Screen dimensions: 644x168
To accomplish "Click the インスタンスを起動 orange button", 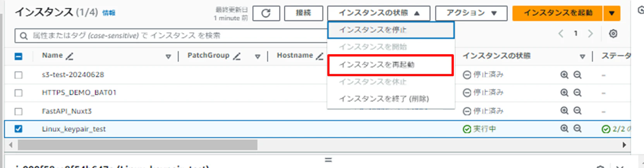I will pyautogui.click(x=558, y=13).
